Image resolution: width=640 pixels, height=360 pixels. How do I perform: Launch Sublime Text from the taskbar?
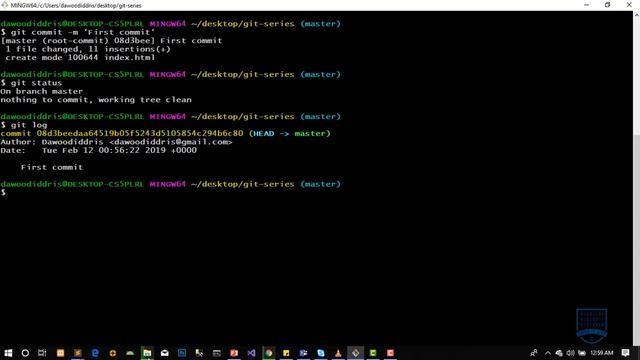(x=78, y=353)
